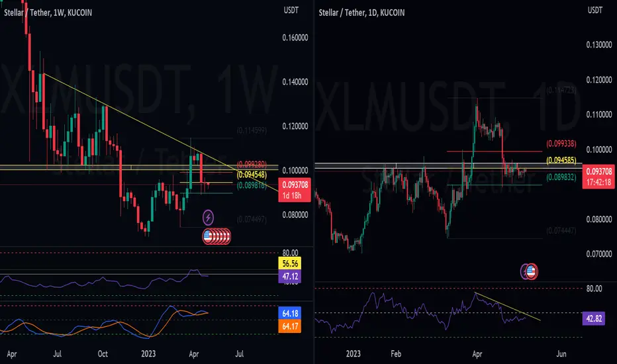This screenshot has width=617, height=364.
Task: Click the purple 42.82 RSI value label
Action: pos(594,318)
